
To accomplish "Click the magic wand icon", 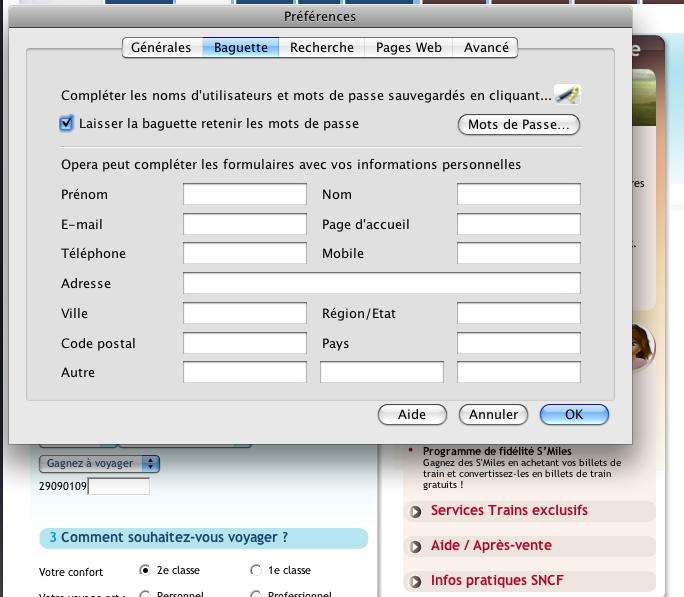I will pyautogui.click(x=567, y=95).
